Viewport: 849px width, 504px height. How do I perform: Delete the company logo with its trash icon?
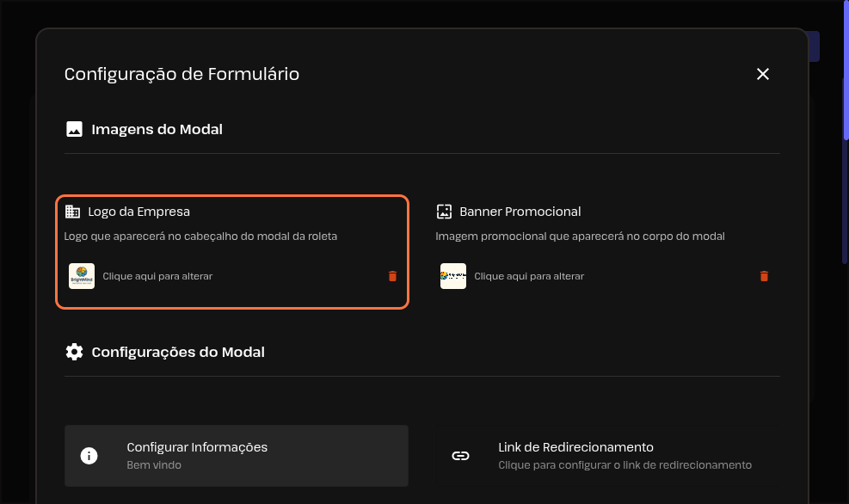(392, 276)
